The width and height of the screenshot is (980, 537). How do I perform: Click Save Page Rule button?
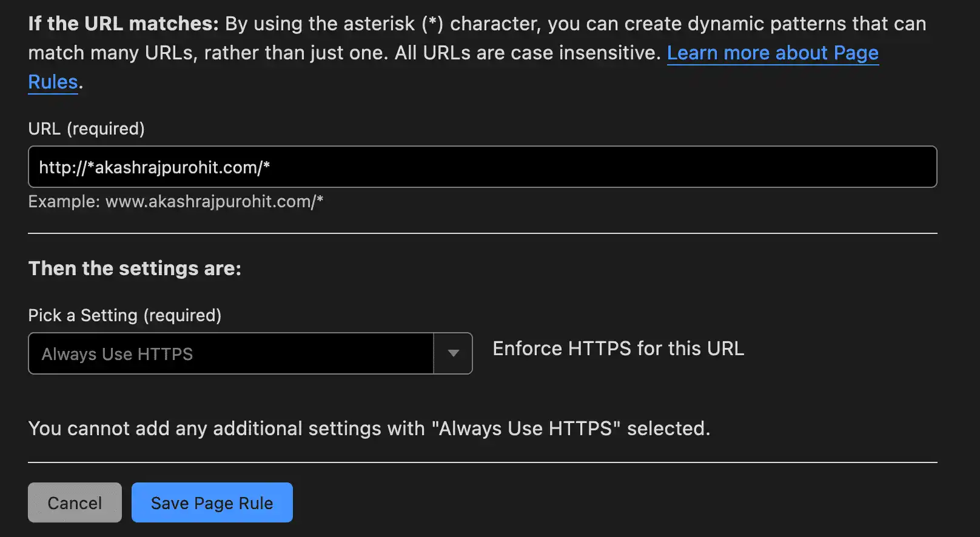[212, 502]
